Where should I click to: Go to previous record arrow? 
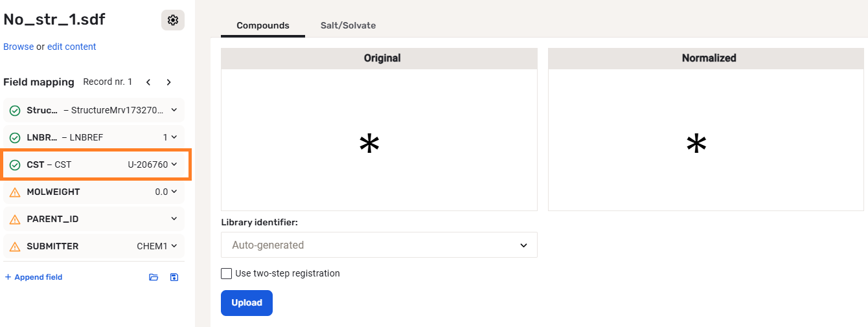pyautogui.click(x=148, y=82)
